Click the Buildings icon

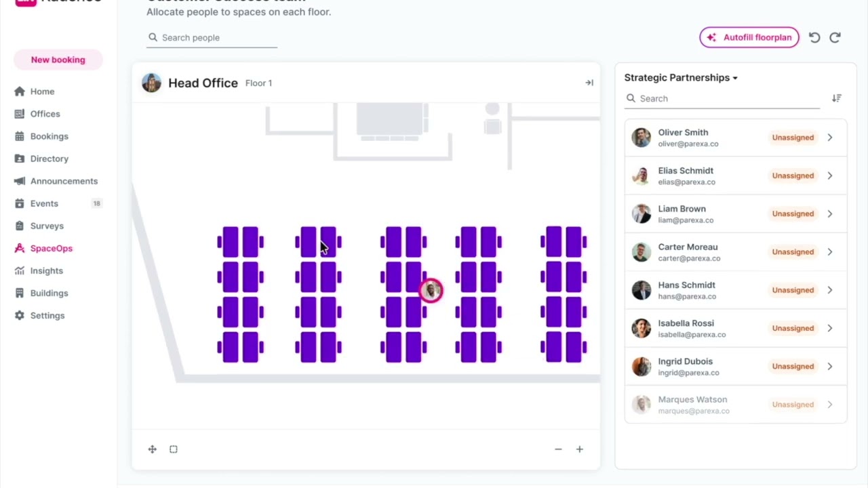(x=19, y=293)
